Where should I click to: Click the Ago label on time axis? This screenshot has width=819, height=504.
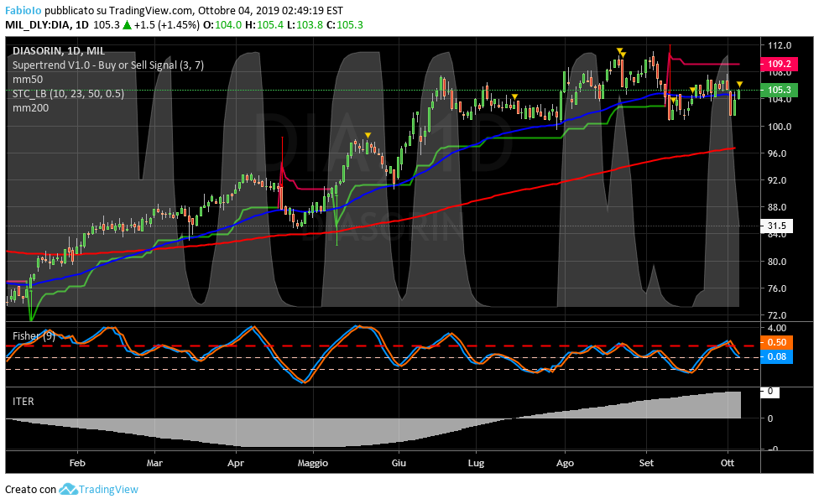tap(565, 462)
